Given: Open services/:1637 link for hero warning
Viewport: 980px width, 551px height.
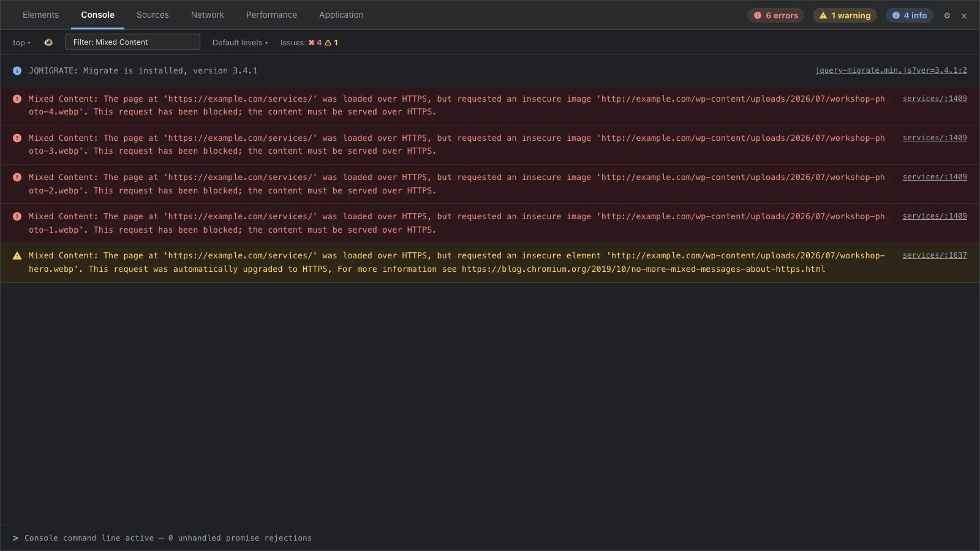Looking at the screenshot, I should click(x=935, y=255).
